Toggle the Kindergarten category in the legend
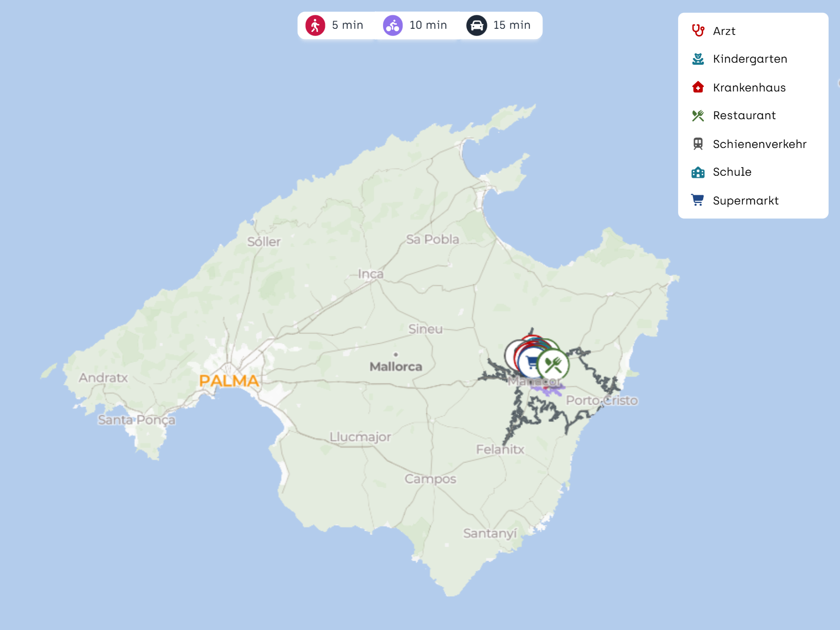Screen dimensions: 840x630 pyautogui.click(x=750, y=59)
